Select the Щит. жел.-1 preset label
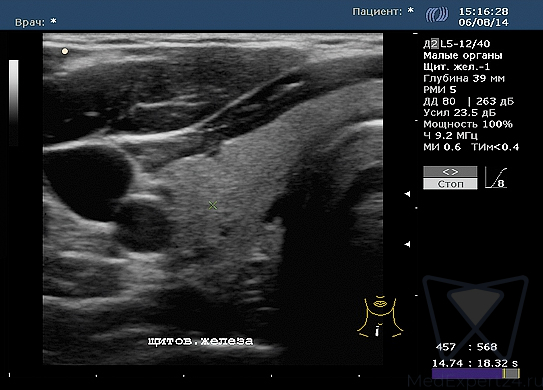Screen dimensions: 543x390 pyautogui.click(x=456, y=67)
